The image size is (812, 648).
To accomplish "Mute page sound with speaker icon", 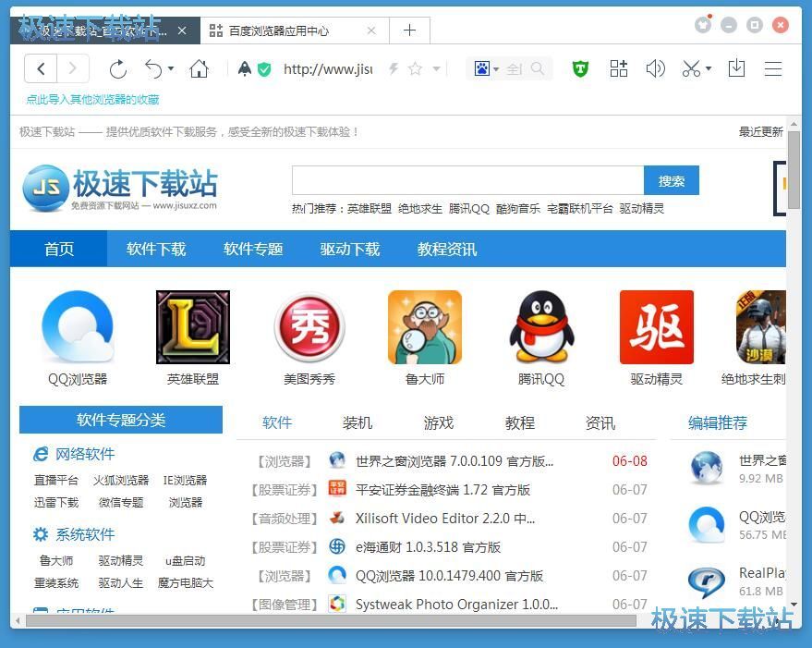I will coord(655,68).
